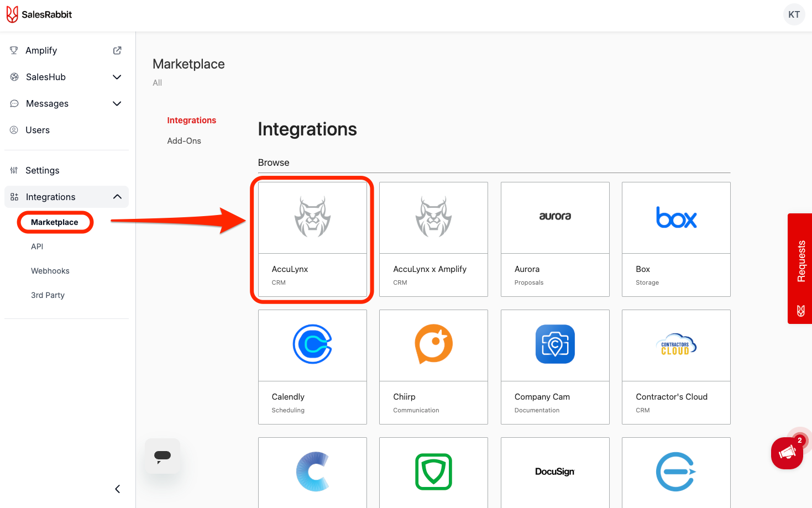Click the SalesHub globe icon
The height and width of the screenshot is (508, 812).
(x=14, y=77)
